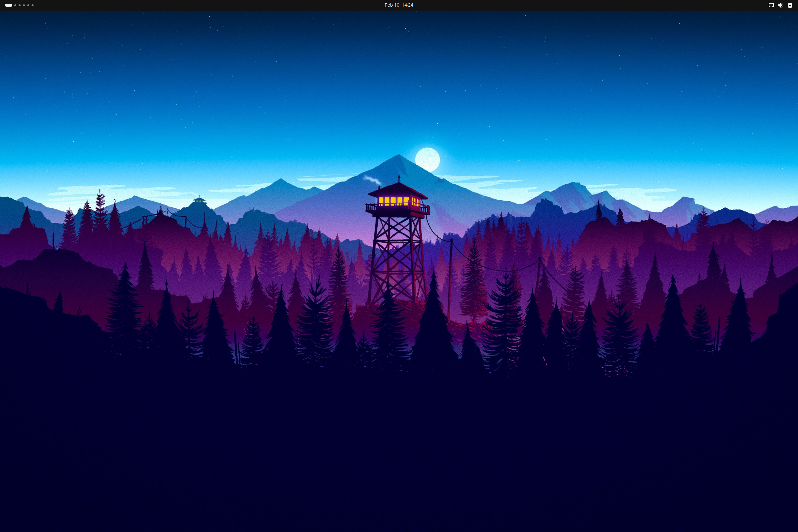Switch to the third workspace dot

20,5
